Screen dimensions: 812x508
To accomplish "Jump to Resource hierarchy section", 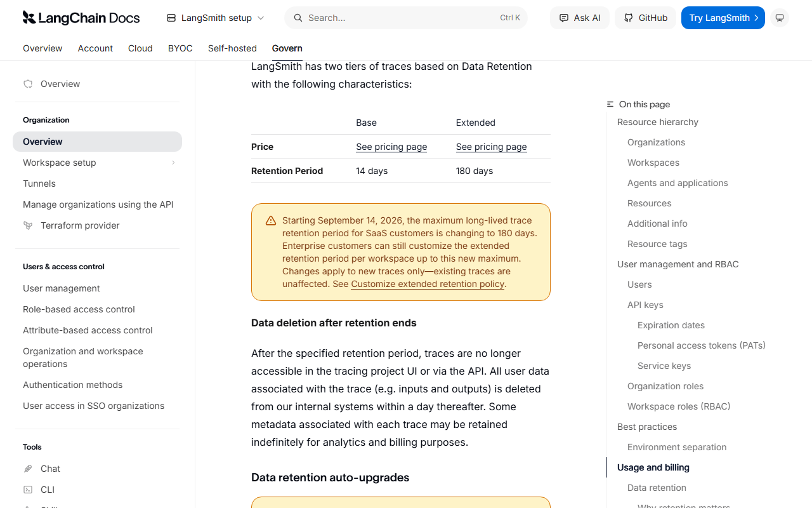I will coord(658,122).
